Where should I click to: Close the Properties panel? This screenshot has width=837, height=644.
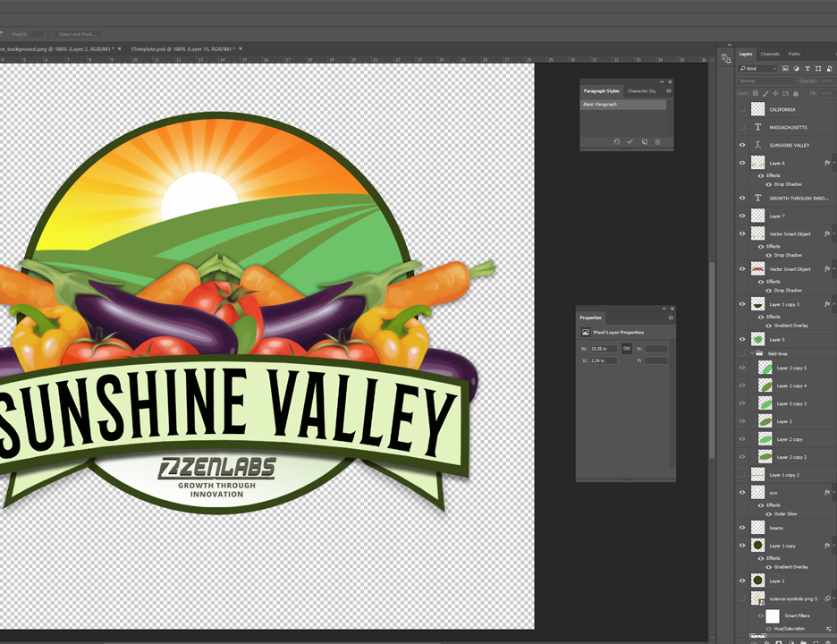(x=672, y=309)
